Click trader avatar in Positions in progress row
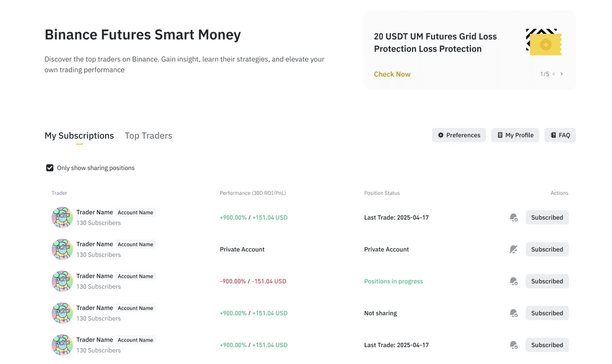This screenshot has height=364, width=612. click(62, 281)
